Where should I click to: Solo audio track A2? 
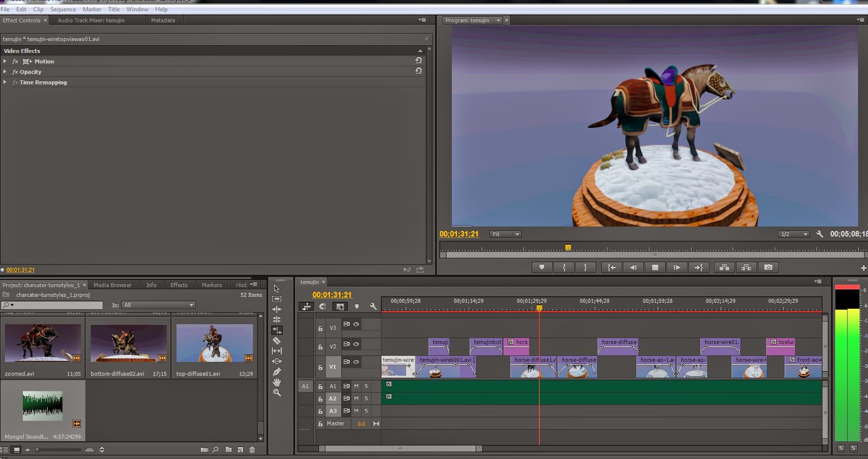[x=366, y=398]
